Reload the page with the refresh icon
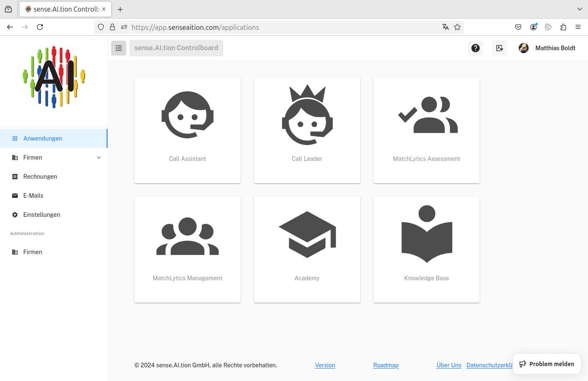Image resolution: width=588 pixels, height=381 pixels. (40, 27)
